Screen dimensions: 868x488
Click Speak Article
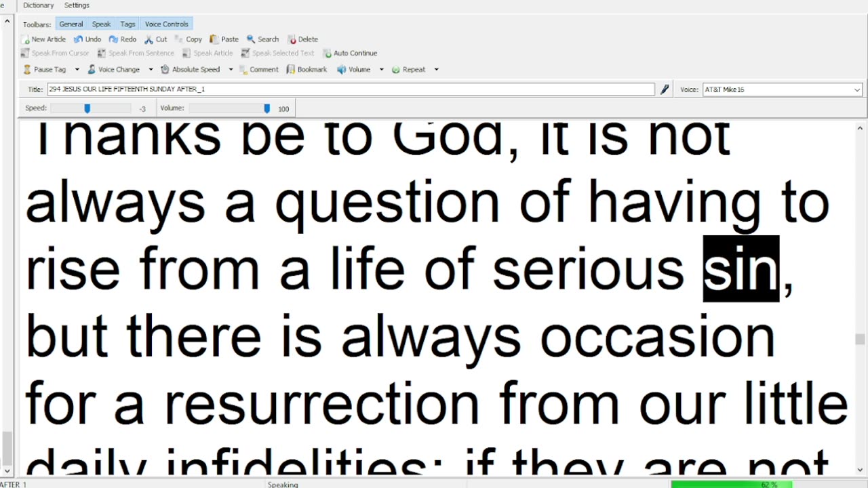(x=208, y=53)
